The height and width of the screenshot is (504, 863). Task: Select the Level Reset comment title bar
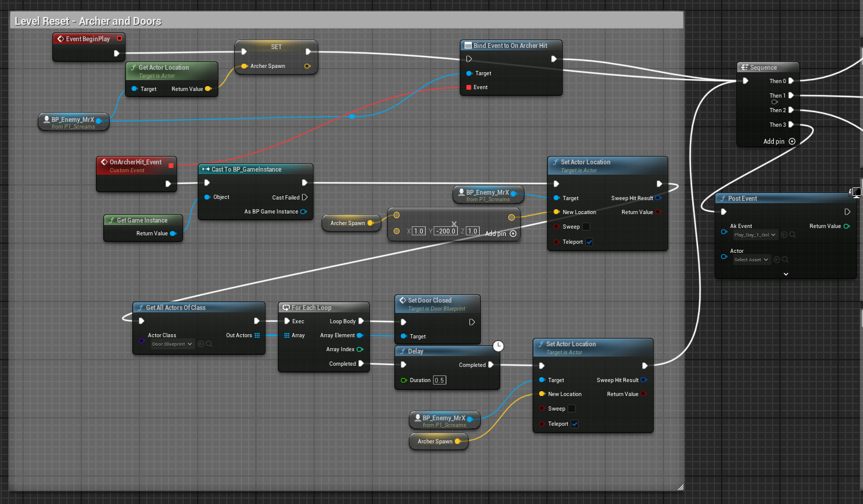point(347,21)
